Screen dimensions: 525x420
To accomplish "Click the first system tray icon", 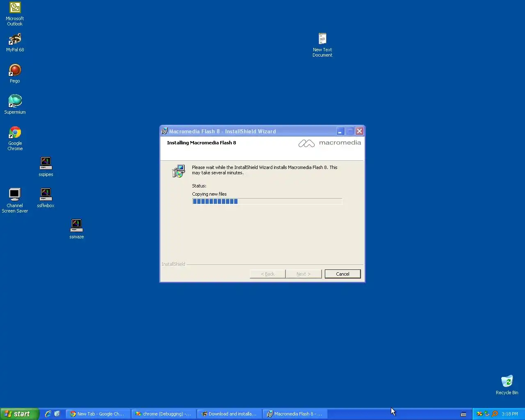I will click(479, 414).
